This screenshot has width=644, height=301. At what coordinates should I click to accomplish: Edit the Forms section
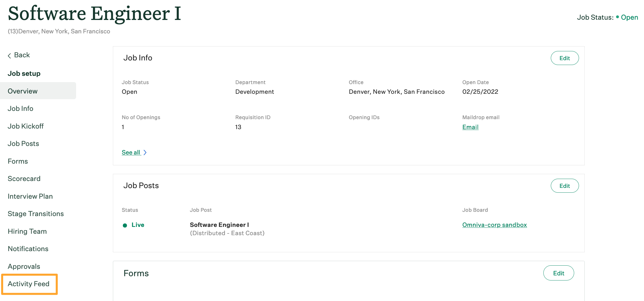pos(558,273)
